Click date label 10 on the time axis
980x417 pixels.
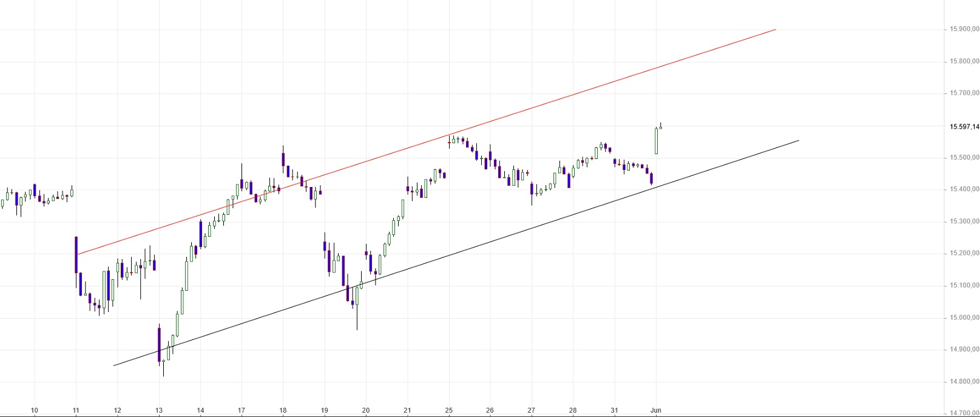35,410
